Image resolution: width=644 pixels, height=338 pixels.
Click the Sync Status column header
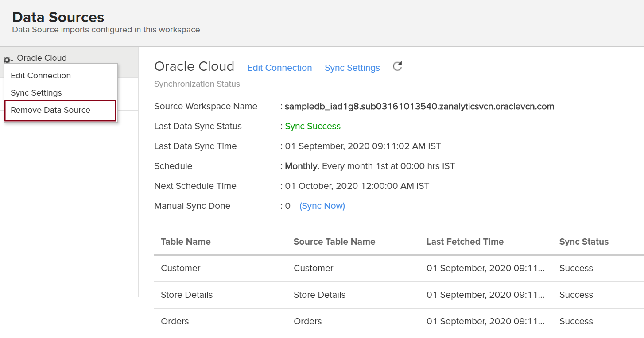(x=584, y=242)
